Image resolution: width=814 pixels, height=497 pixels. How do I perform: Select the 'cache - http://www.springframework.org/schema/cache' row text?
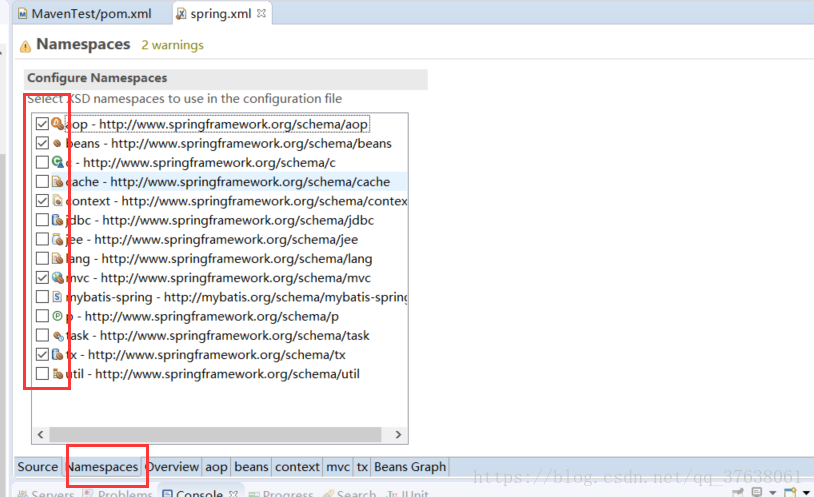(x=227, y=182)
